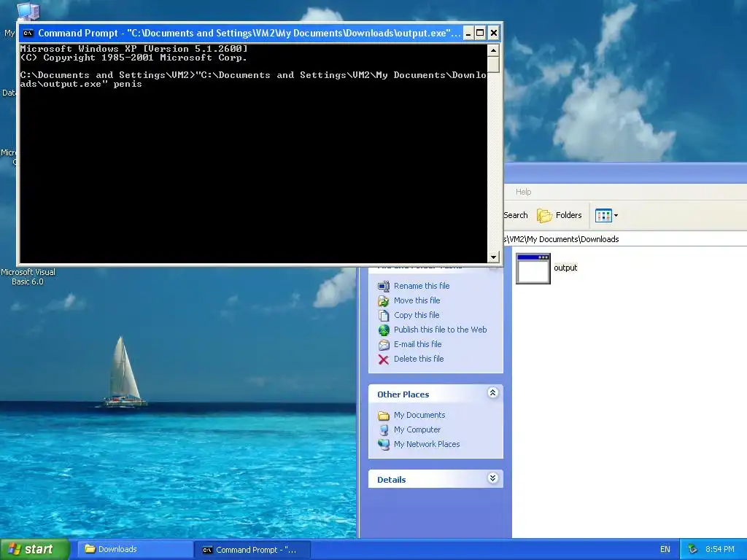Open the My Documents link
The image size is (747, 560).
click(419, 415)
